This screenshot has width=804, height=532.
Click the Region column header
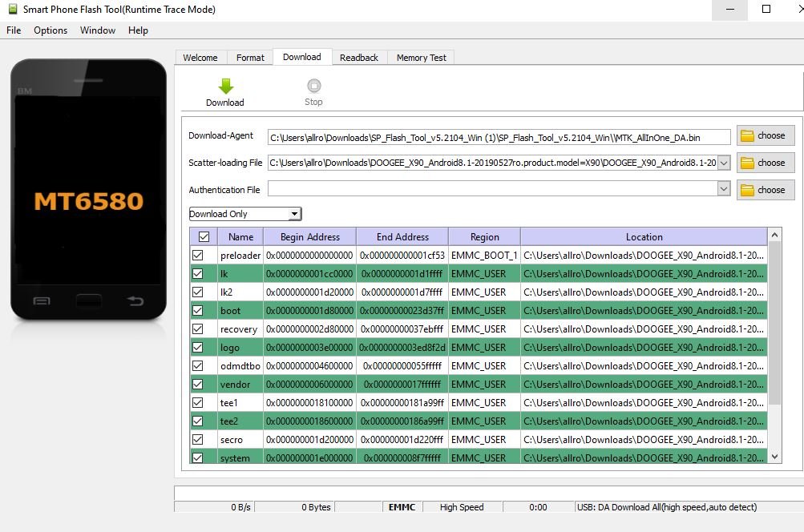484,237
